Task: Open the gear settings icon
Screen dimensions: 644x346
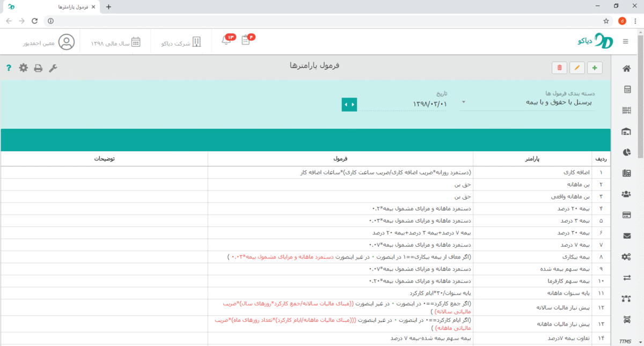Action: coord(24,68)
